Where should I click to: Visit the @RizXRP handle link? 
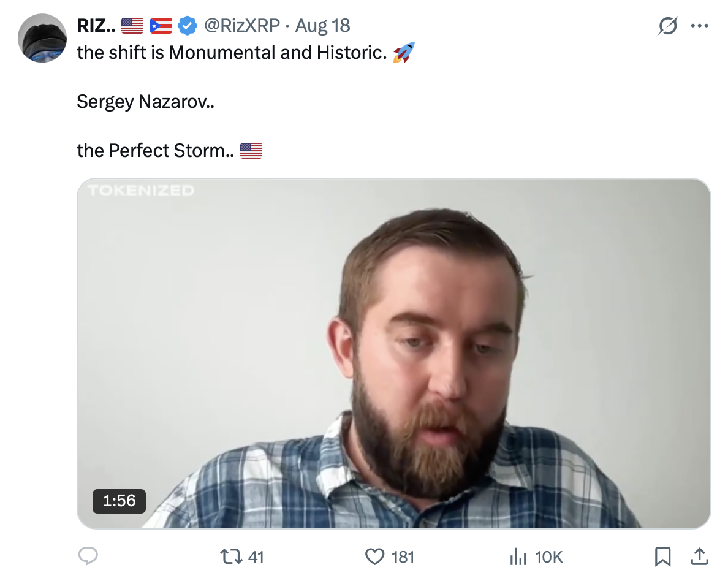242,26
